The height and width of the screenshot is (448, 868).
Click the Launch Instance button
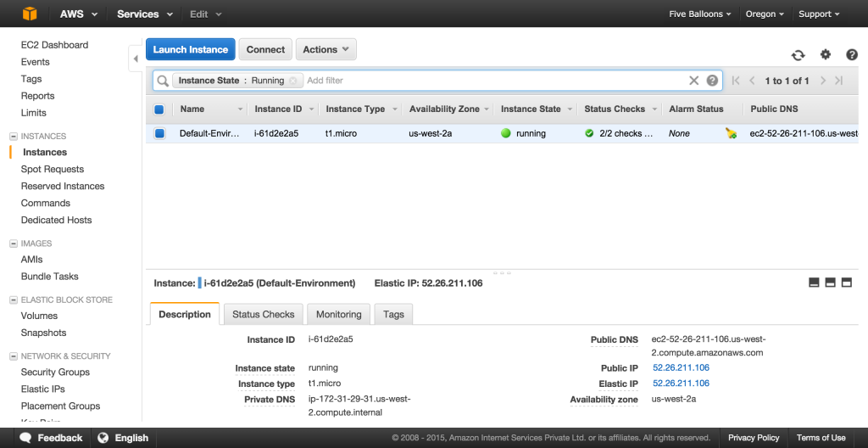coord(191,49)
